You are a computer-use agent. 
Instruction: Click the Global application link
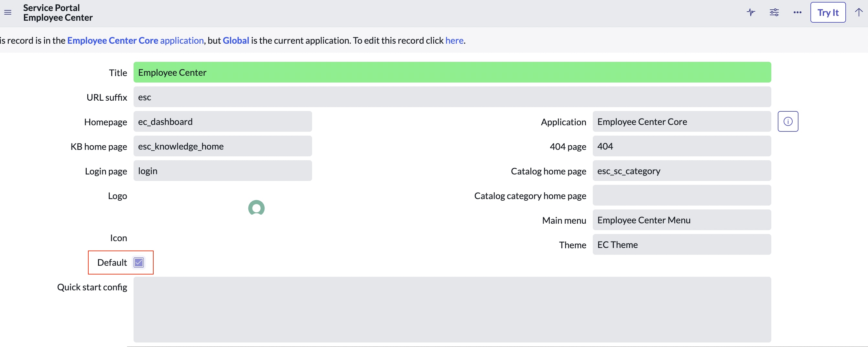[x=236, y=40]
